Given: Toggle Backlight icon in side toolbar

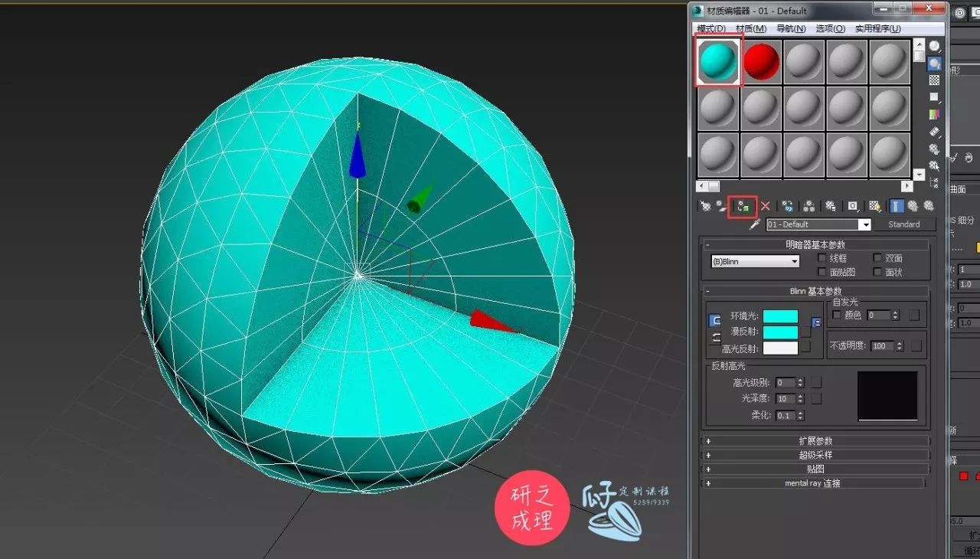Looking at the screenshot, I should coord(934,64).
